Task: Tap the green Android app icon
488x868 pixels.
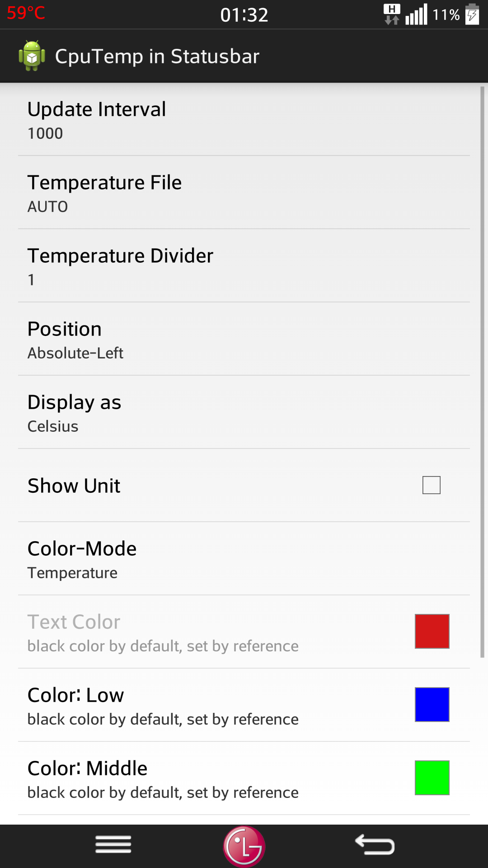Action: 32,56
